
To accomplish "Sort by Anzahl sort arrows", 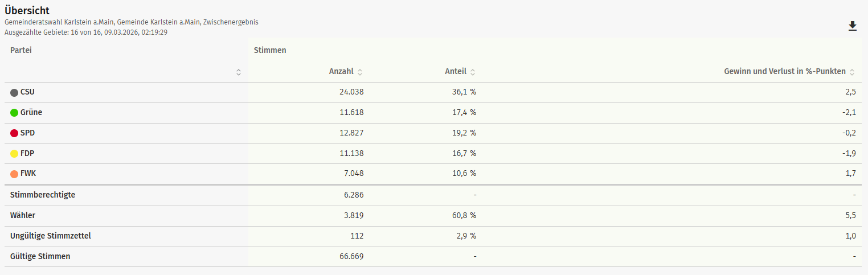I will click(360, 72).
